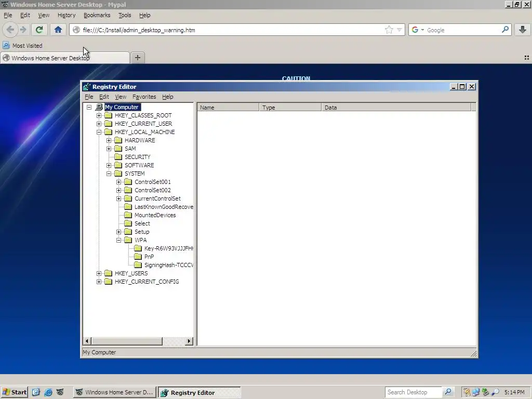
Task: Expand the ControlSet001 key
Action: [x=118, y=182]
